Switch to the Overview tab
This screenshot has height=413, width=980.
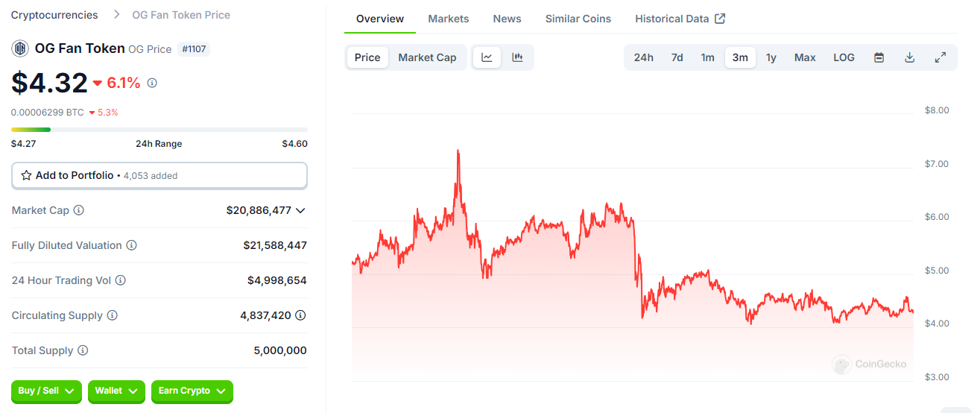[380, 19]
